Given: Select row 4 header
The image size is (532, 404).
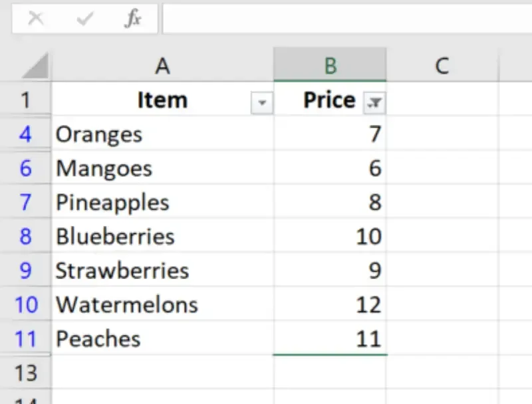Looking at the screenshot, I should (x=25, y=134).
